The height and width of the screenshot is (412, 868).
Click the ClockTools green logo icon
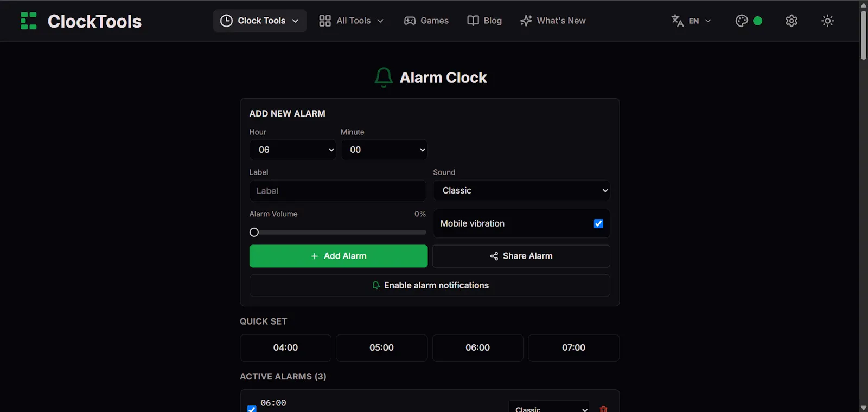(29, 21)
